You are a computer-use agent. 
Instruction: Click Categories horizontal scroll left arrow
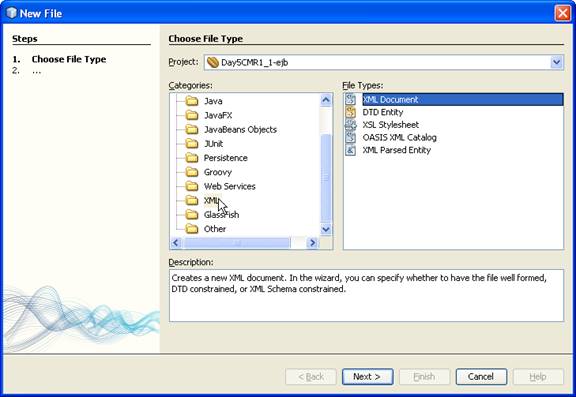point(176,242)
